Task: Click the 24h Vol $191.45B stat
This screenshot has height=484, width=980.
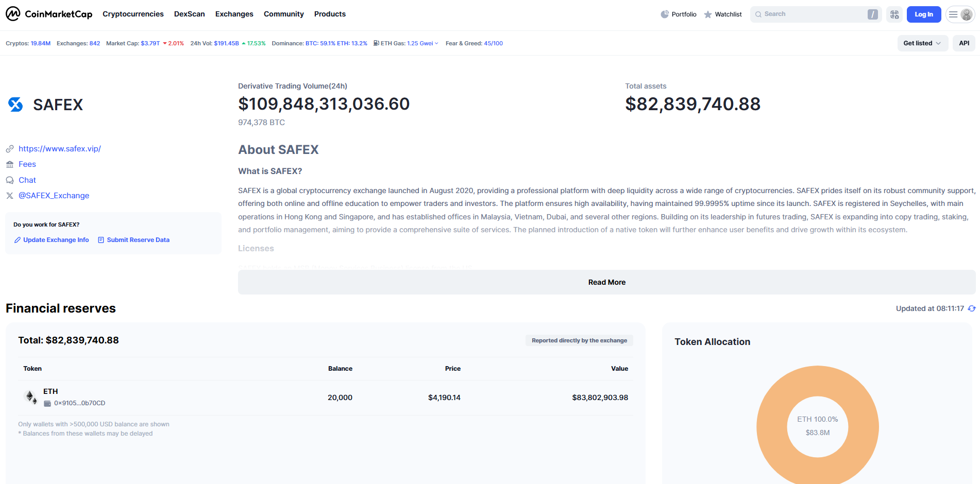Action: tap(228, 43)
